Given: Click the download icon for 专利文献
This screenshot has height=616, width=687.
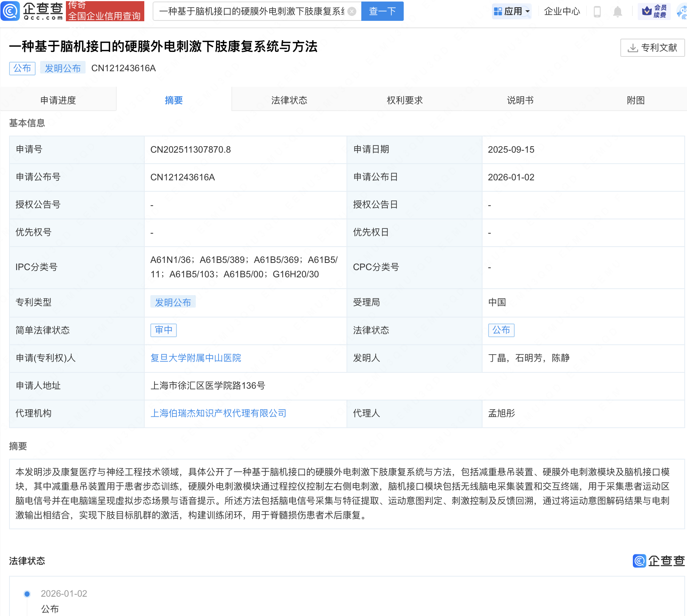Looking at the screenshot, I should pos(632,48).
